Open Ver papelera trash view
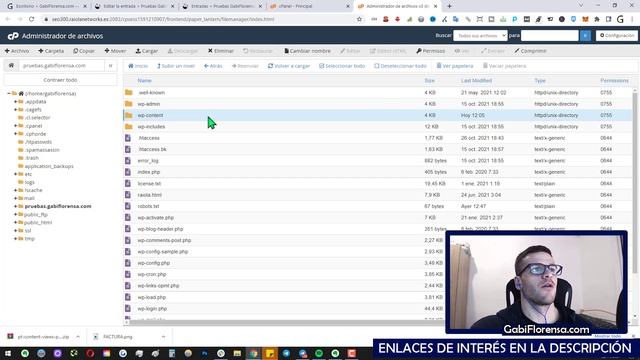 pos(455,66)
